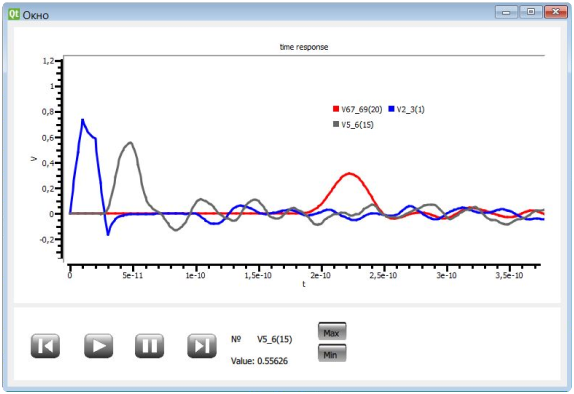Click the gray V5_6(15) legend swatch

point(336,124)
